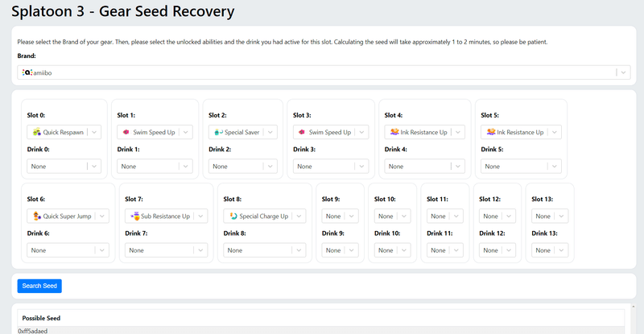Screen dimensions: 644x334
Task: Open the Drink 0 dropdown
Action: tap(64, 166)
